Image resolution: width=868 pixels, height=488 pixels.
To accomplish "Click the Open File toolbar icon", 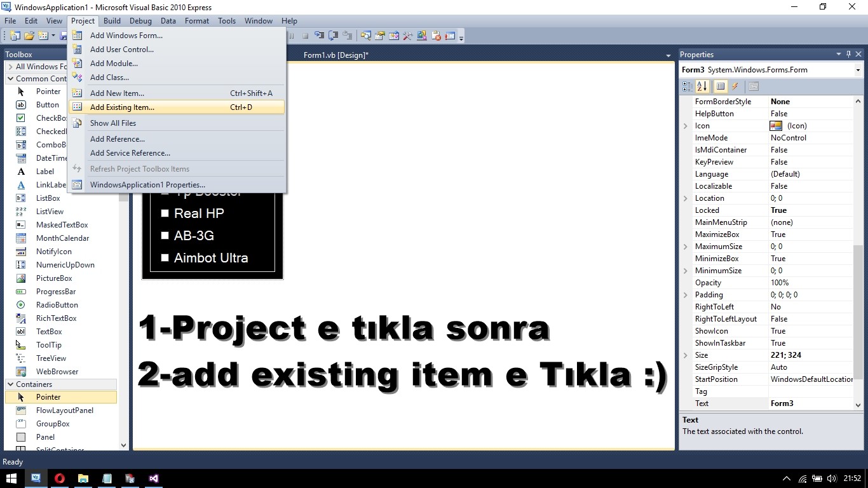I will pos(29,36).
